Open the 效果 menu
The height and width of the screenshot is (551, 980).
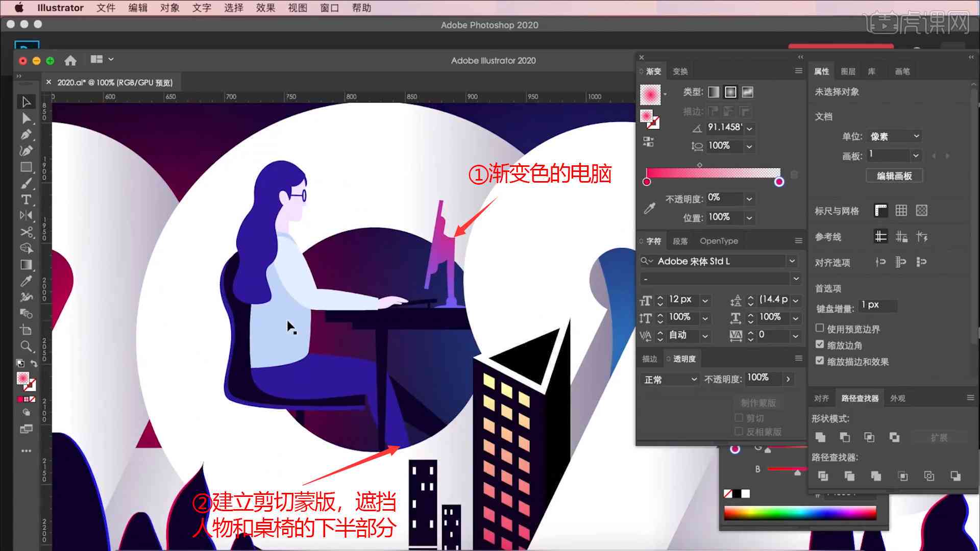pos(265,8)
